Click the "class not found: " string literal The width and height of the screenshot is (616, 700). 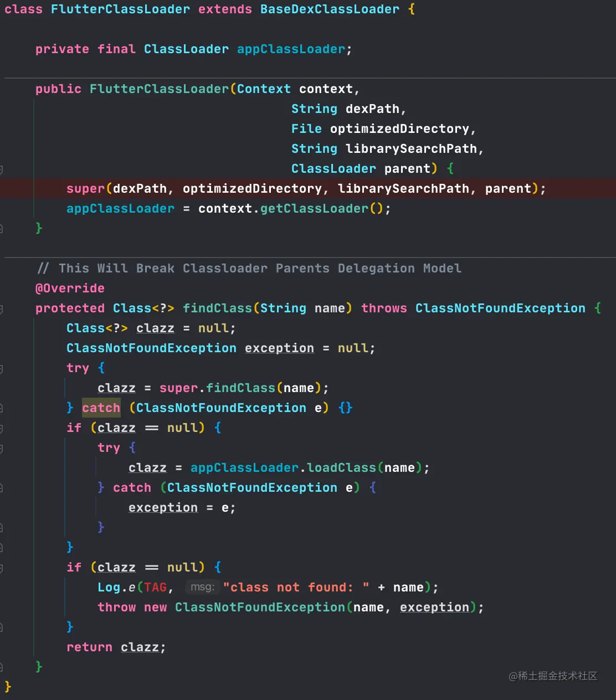[296, 588]
